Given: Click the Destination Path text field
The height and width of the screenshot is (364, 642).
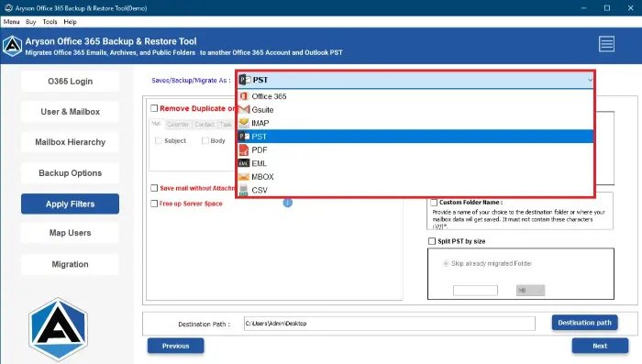Looking at the screenshot, I should (390, 324).
